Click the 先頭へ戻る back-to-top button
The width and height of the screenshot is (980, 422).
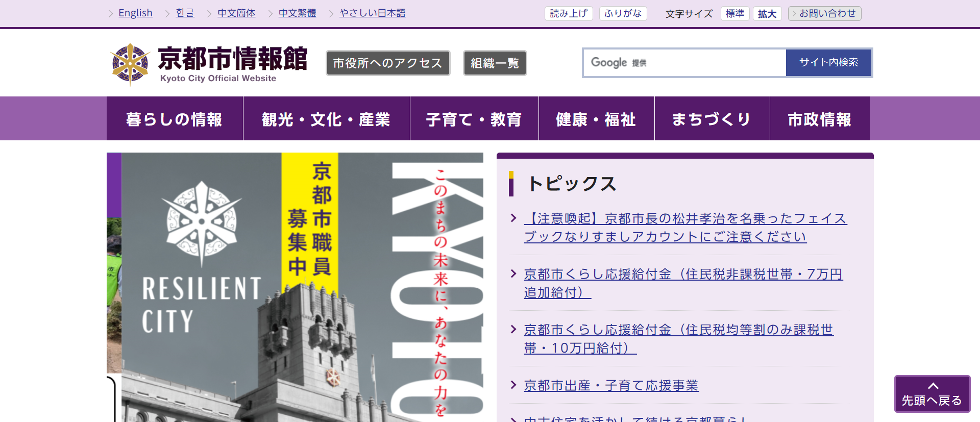[x=932, y=393]
